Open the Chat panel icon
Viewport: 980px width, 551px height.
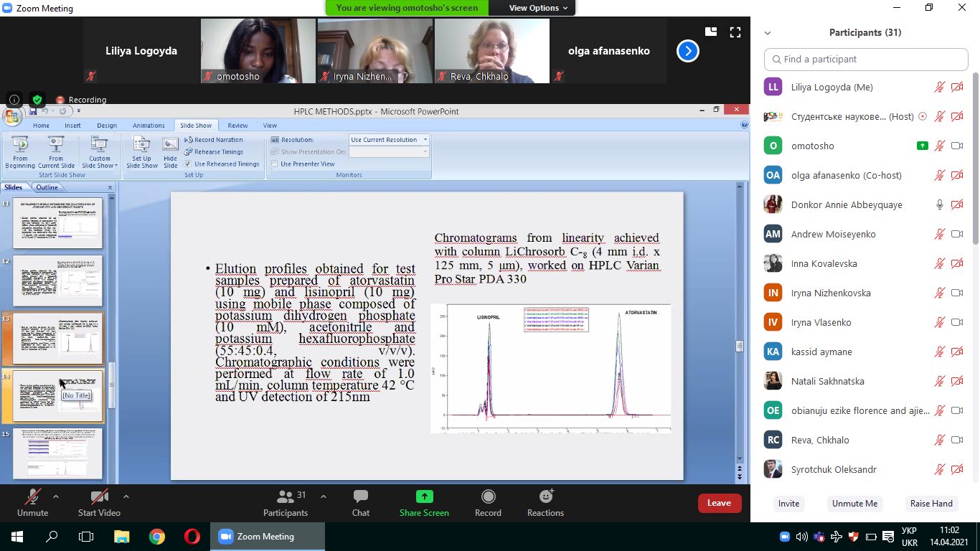(x=360, y=496)
